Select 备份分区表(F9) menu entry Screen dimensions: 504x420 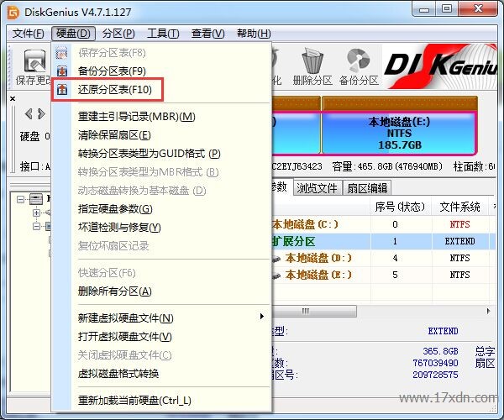(x=161, y=71)
